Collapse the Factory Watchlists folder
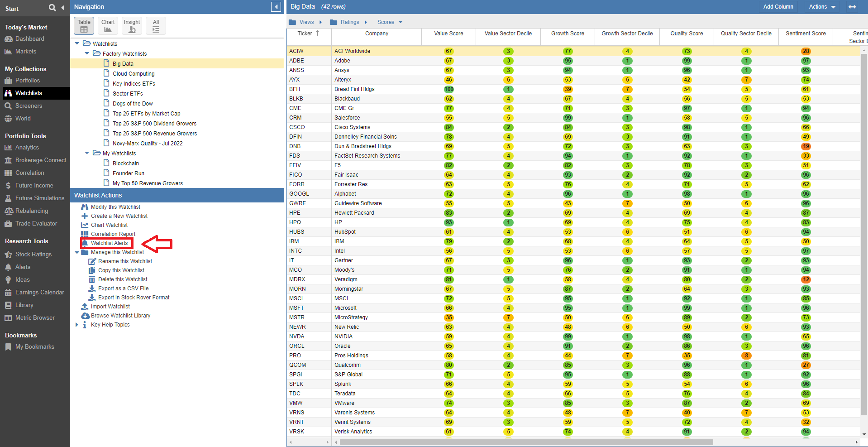Image resolution: width=868 pixels, height=447 pixels. click(x=87, y=53)
